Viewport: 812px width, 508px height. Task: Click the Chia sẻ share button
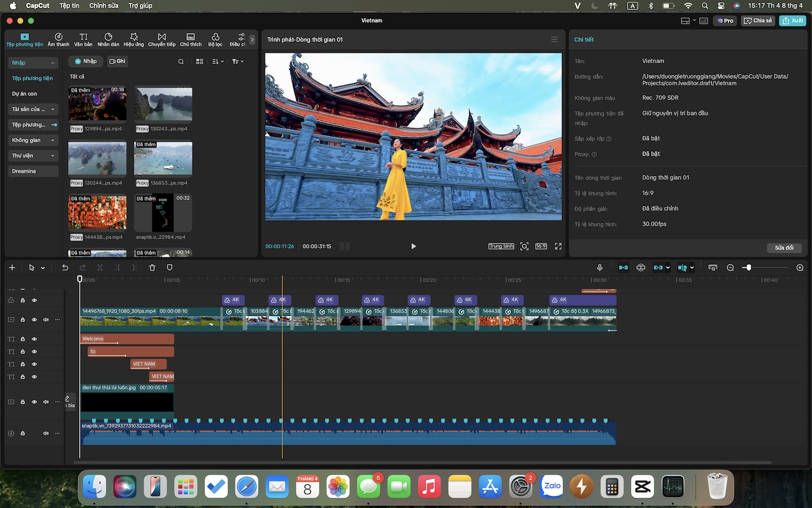point(758,20)
